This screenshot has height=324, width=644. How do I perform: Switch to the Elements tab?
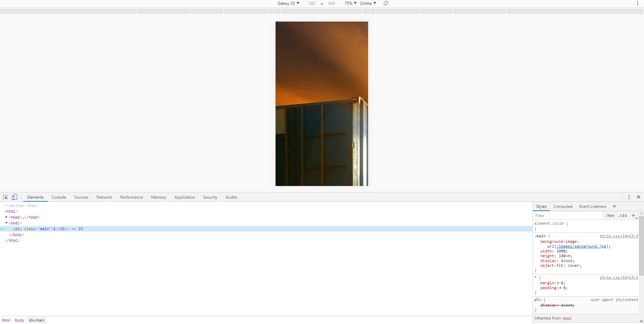pos(35,197)
